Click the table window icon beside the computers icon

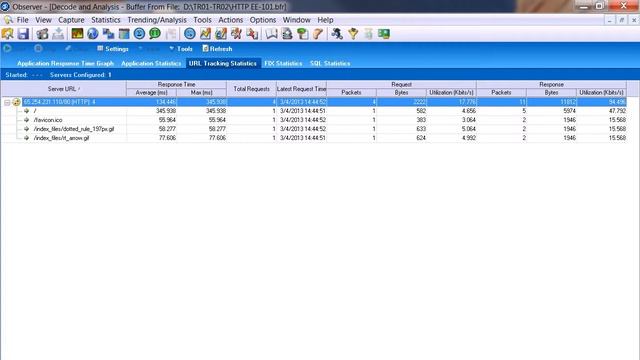click(124, 34)
